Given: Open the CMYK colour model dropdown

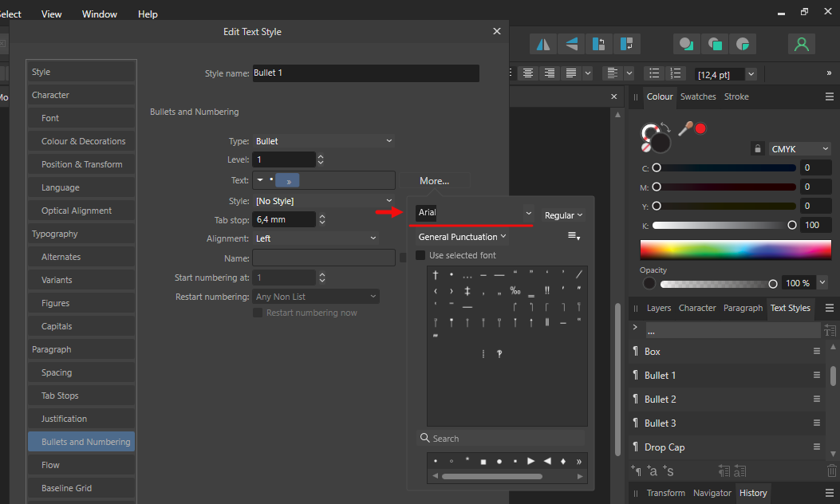Looking at the screenshot, I should (799, 148).
